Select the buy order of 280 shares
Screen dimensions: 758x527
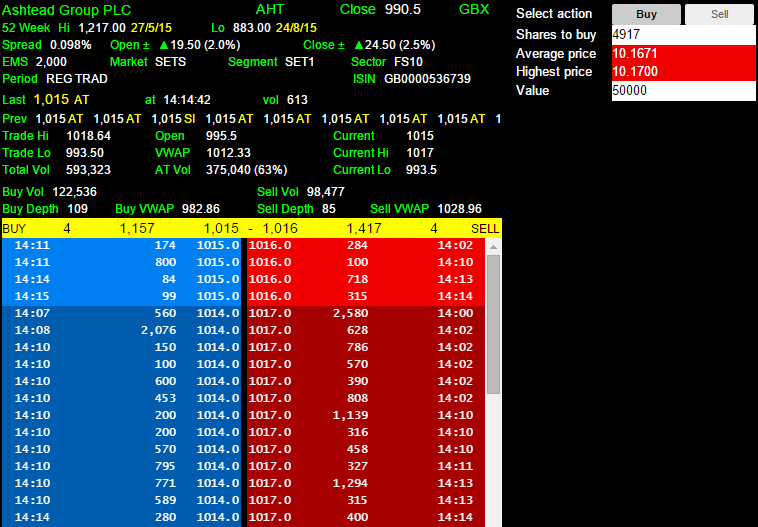point(121,517)
